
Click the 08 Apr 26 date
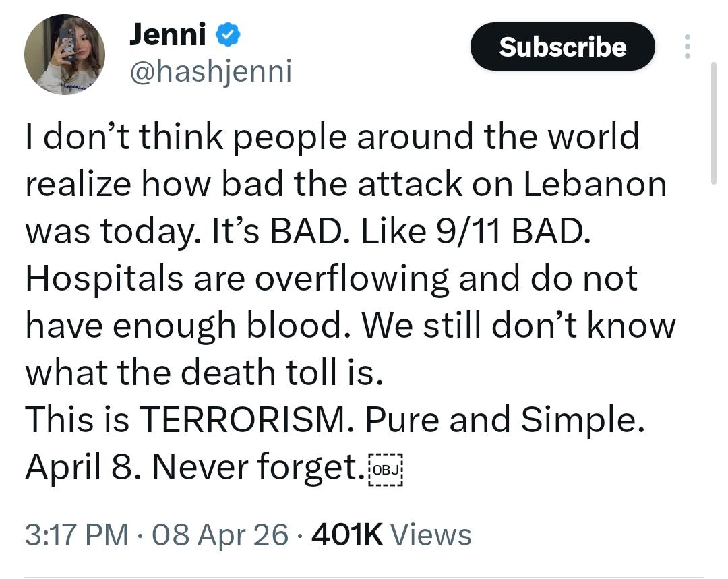(220, 535)
